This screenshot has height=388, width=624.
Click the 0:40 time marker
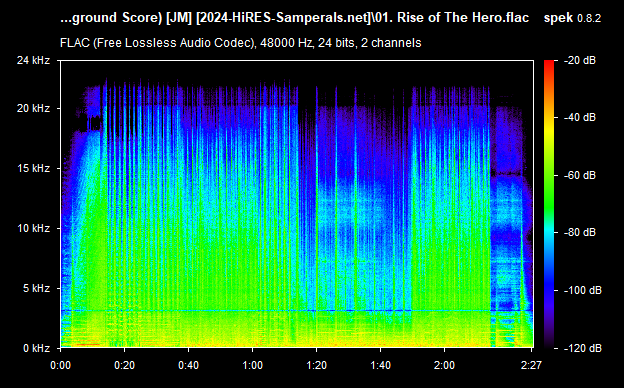[x=189, y=365]
